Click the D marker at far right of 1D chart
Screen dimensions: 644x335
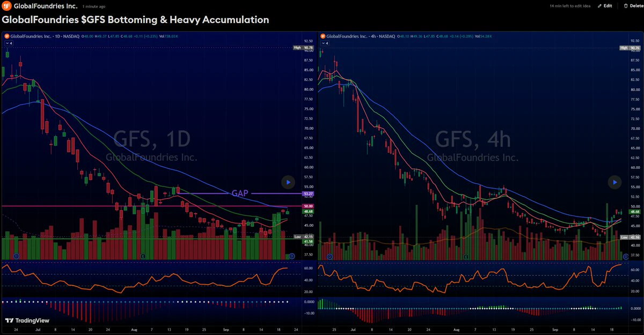click(x=292, y=257)
